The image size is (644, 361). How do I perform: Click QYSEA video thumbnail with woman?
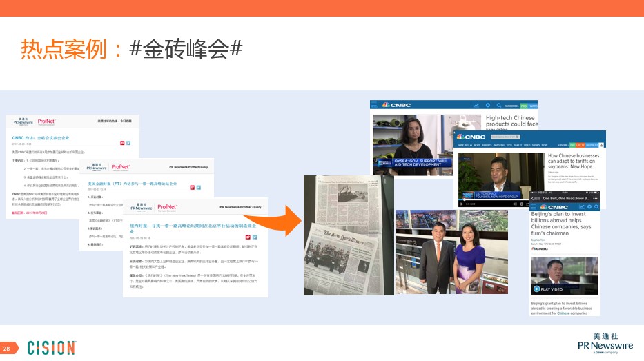tap(413, 145)
